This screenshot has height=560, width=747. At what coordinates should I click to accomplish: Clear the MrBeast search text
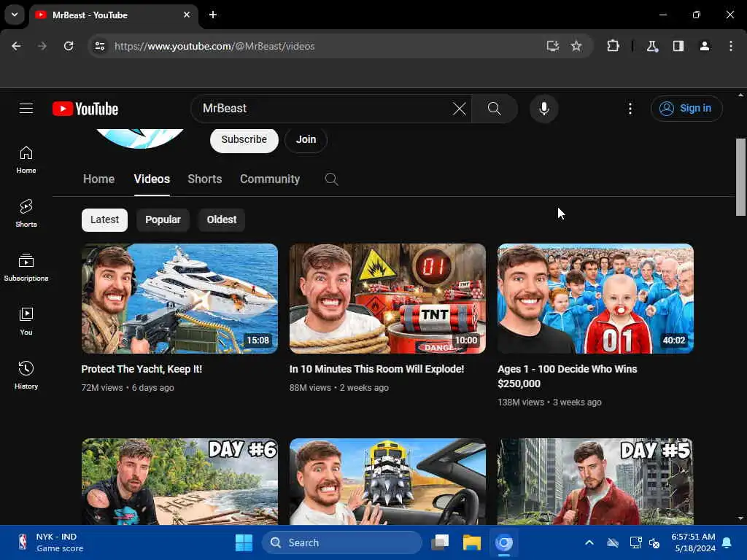[x=460, y=109]
